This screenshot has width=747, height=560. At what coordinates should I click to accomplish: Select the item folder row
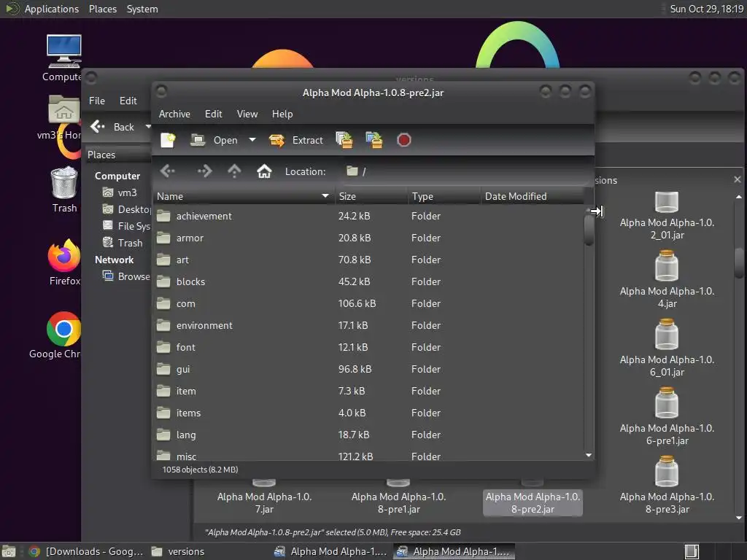[x=368, y=392]
